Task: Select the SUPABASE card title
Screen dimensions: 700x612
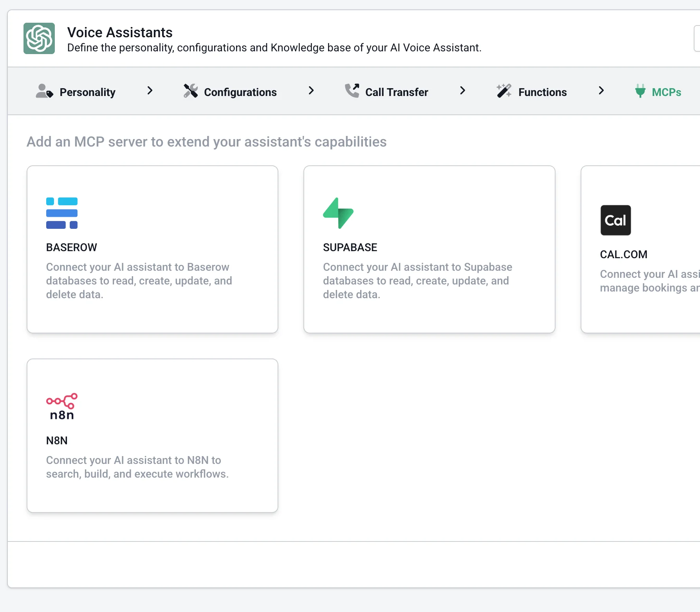Action: 350,247
